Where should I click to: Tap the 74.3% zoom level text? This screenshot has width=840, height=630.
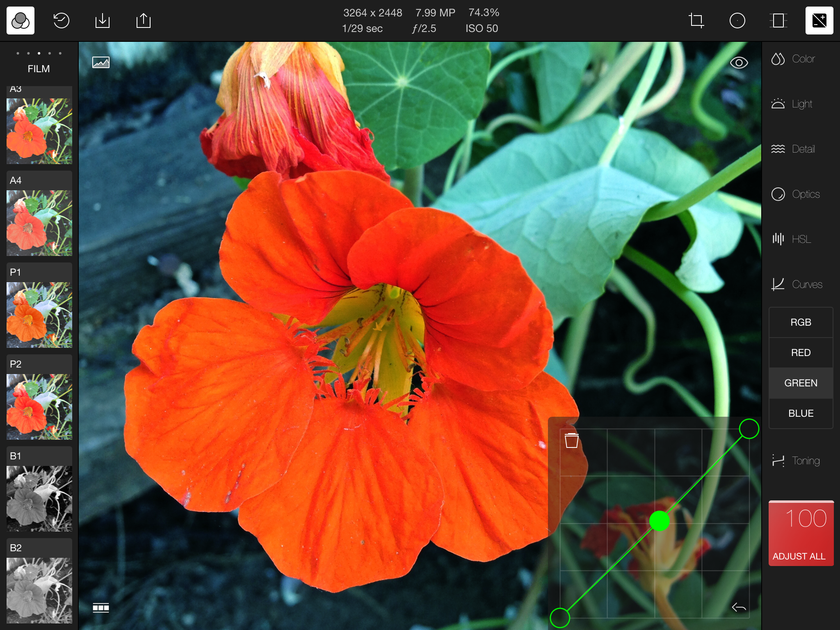tap(484, 13)
